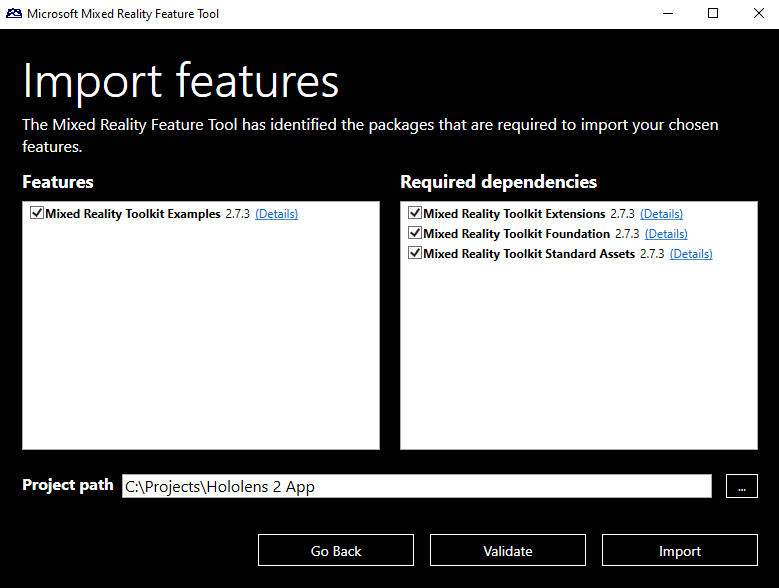Select the Mixed Reality Toolkit Extensions text

pos(514,214)
